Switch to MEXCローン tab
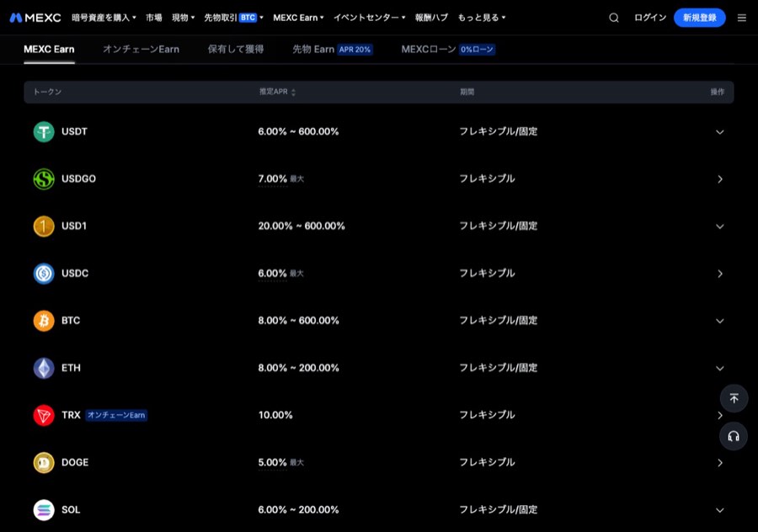The image size is (758, 532). click(429, 50)
